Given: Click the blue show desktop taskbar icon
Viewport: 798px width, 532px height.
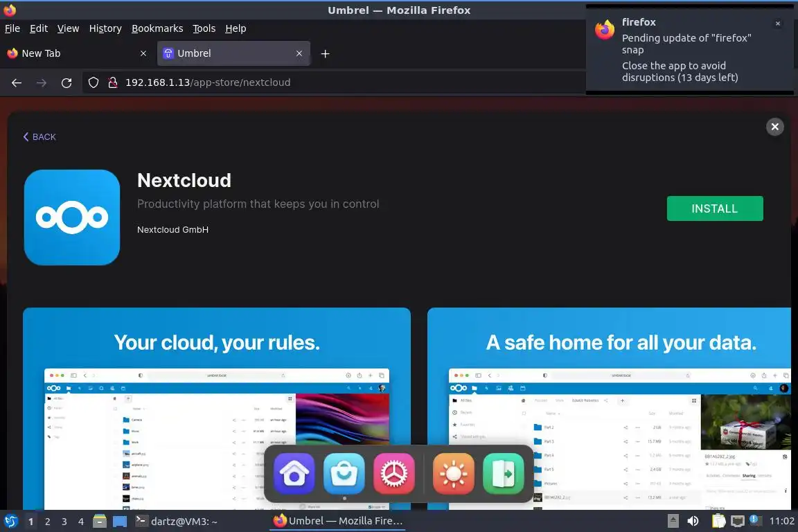Looking at the screenshot, I should point(120,522).
